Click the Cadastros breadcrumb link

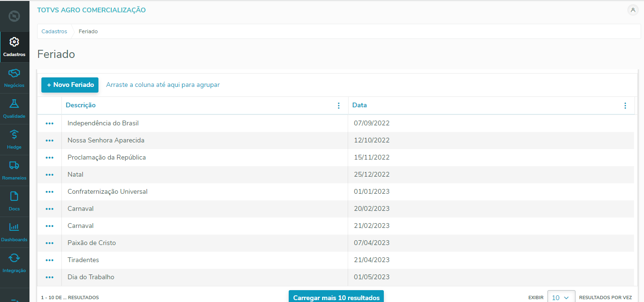54,31
